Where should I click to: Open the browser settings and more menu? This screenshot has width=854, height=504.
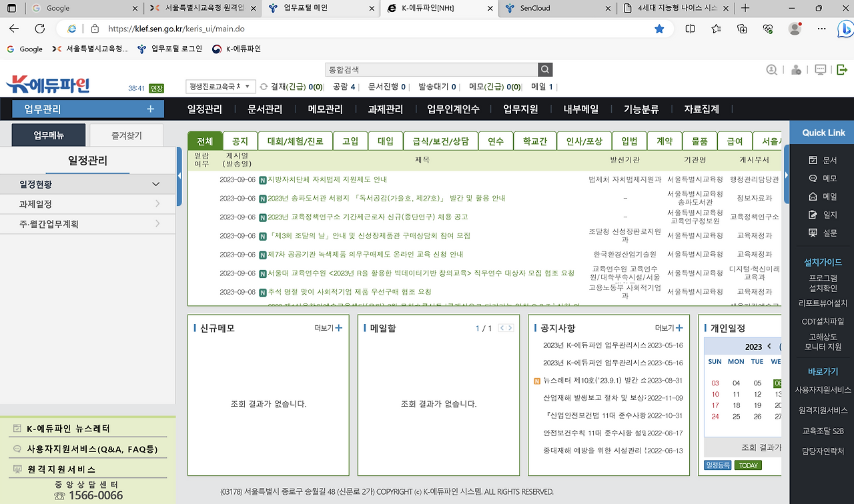[821, 29]
